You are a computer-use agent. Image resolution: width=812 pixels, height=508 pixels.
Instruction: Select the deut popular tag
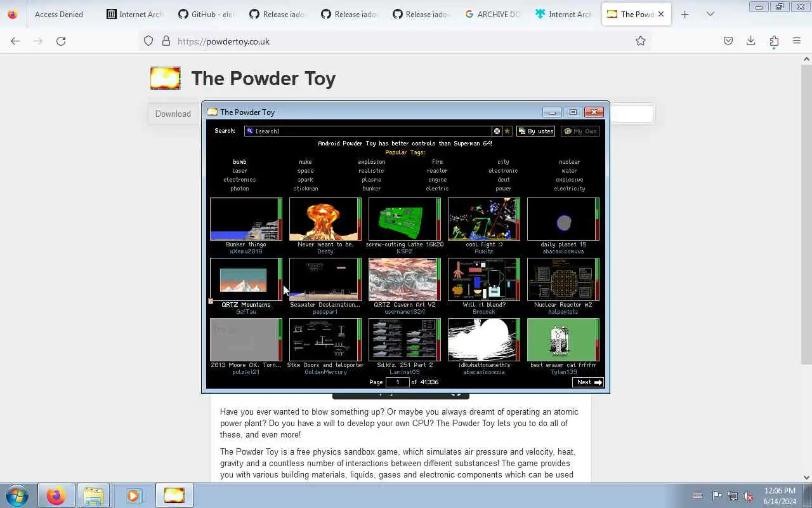[503, 180]
